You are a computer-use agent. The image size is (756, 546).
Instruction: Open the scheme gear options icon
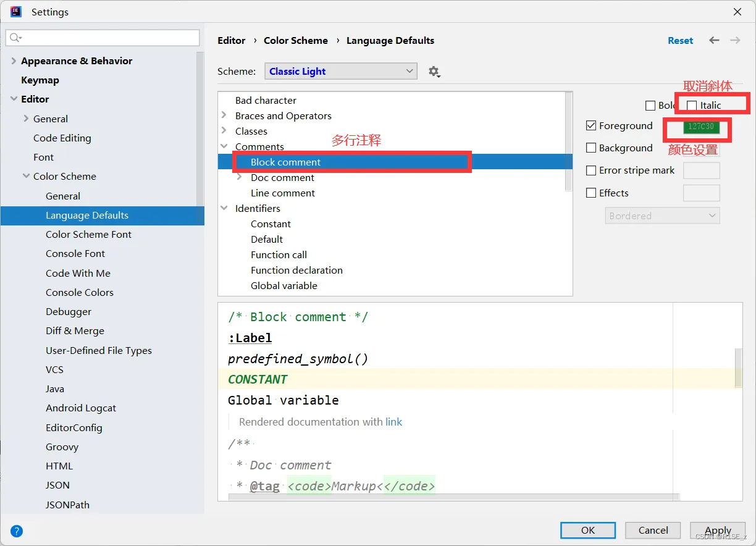[434, 72]
